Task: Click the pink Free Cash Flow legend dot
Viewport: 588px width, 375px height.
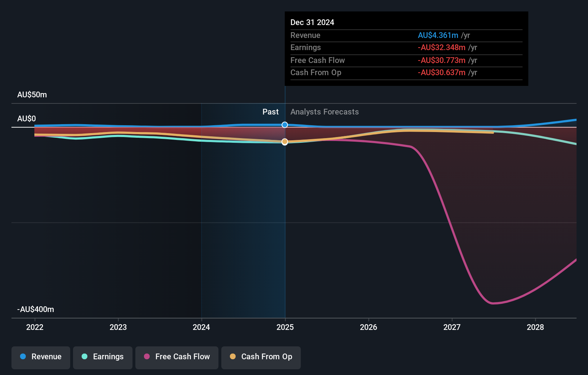Action: 147,356
